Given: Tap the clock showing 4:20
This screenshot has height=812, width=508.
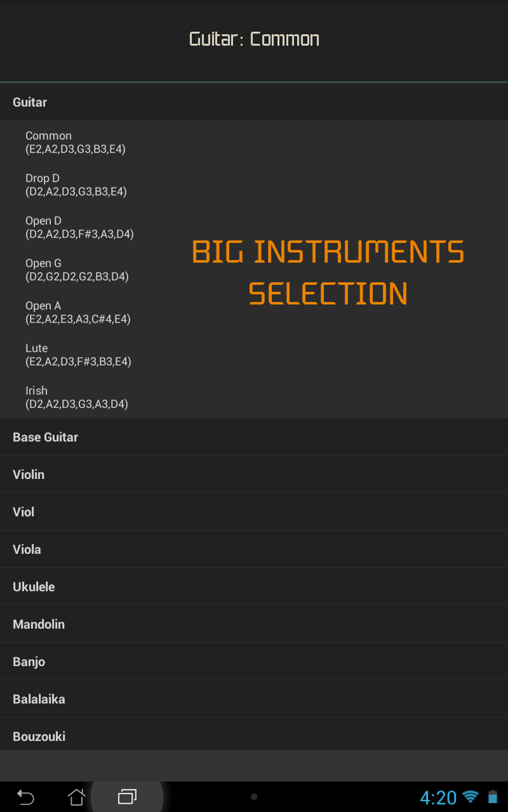Looking at the screenshot, I should click(438, 798).
